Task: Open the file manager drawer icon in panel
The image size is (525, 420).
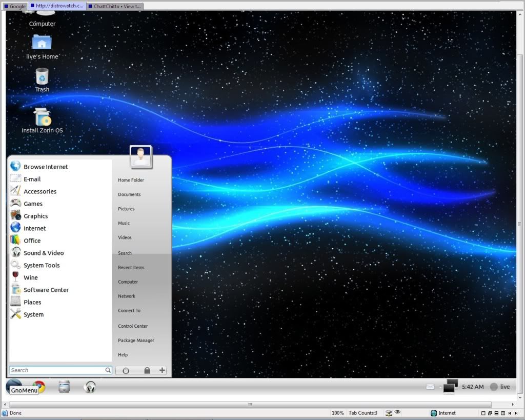Action: tap(64, 387)
